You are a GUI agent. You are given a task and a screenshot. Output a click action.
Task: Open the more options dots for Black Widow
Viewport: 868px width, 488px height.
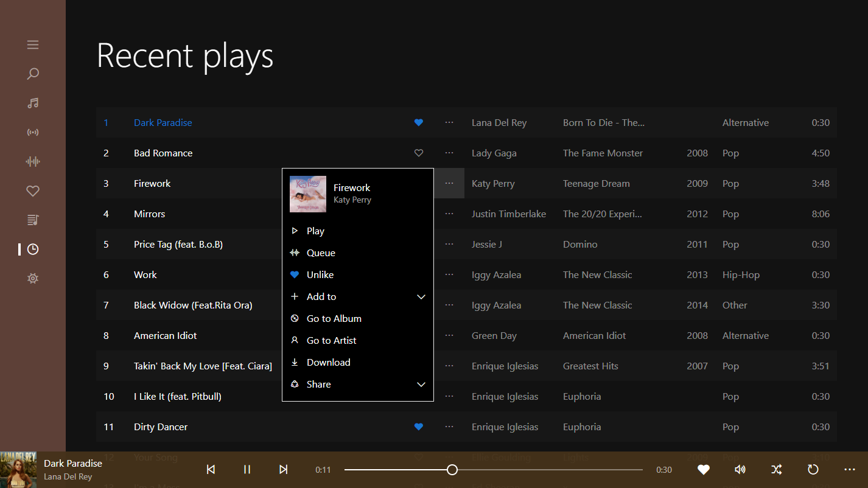click(449, 305)
